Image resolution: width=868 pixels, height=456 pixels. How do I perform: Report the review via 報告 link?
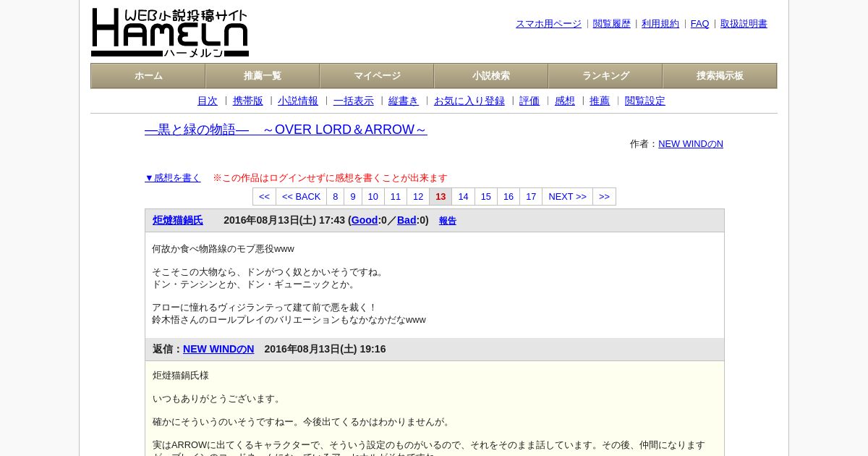click(x=448, y=221)
